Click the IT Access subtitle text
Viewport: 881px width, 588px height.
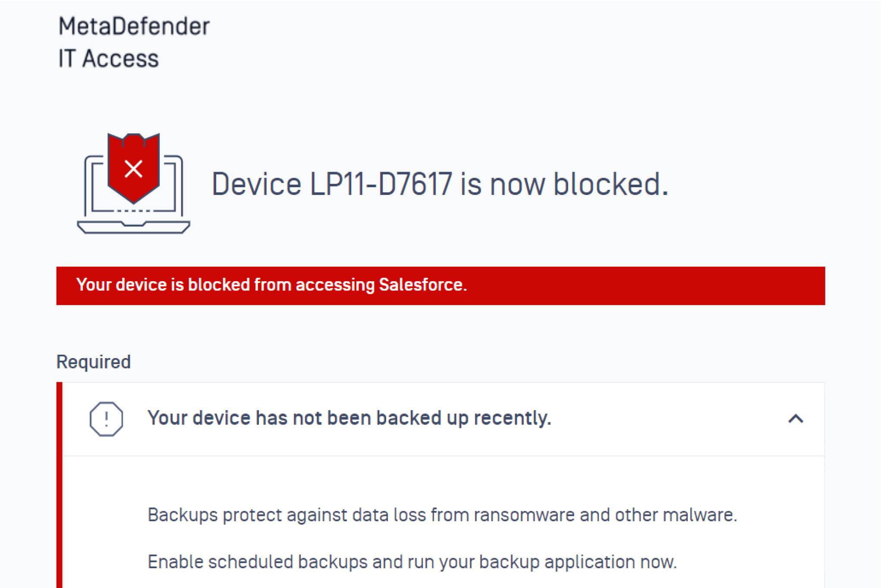click(108, 59)
